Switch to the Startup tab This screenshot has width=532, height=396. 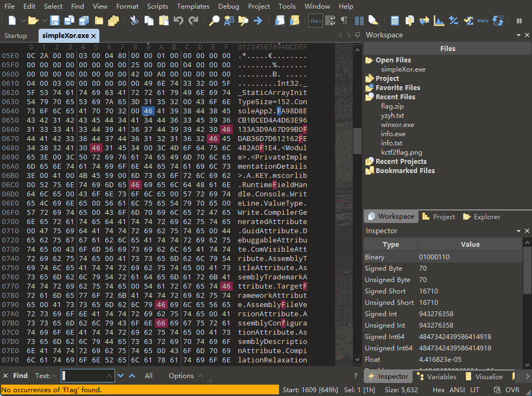pyautogui.click(x=15, y=36)
